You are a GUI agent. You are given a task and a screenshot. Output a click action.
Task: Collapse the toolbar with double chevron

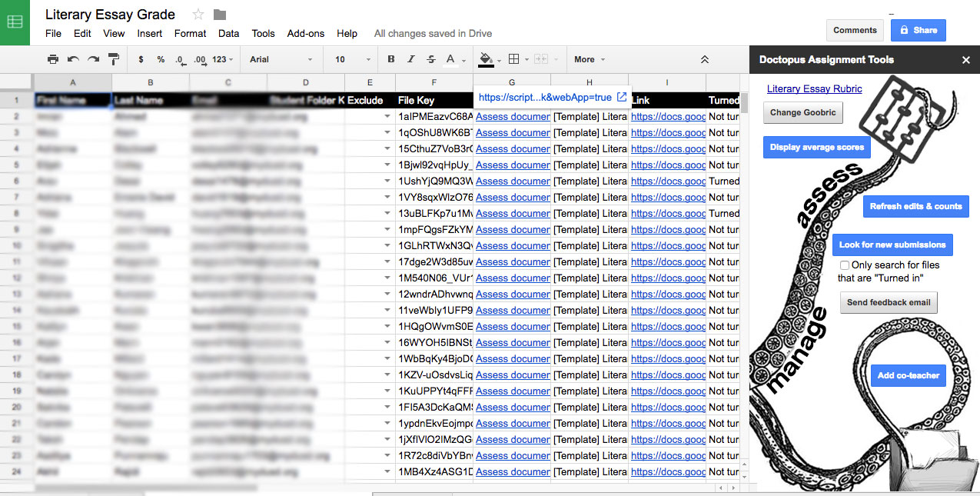(x=704, y=59)
